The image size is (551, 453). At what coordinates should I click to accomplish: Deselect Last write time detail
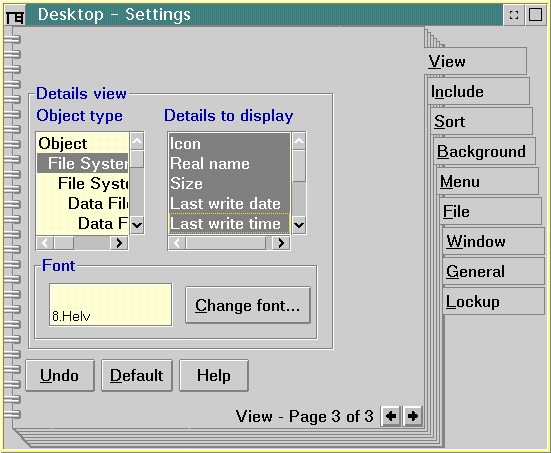pos(230,224)
